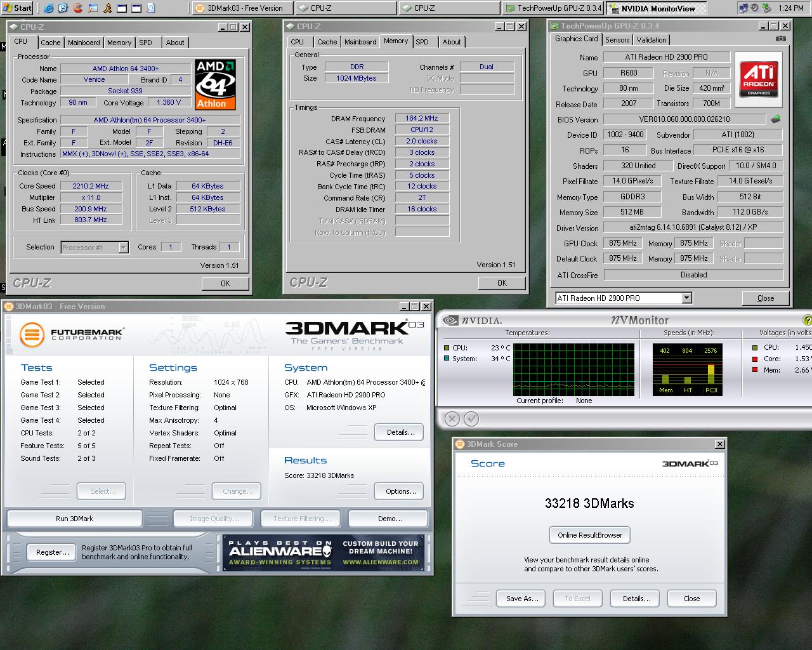Click the Futuremark orange logo
Image resolution: width=812 pixels, height=650 pixels.
coord(32,335)
